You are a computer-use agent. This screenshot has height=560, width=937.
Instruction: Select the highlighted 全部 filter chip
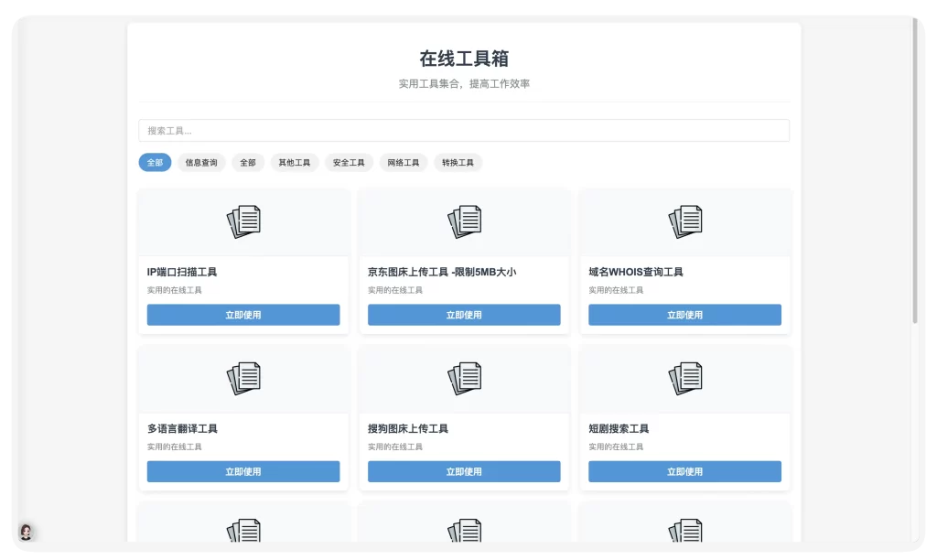155,163
